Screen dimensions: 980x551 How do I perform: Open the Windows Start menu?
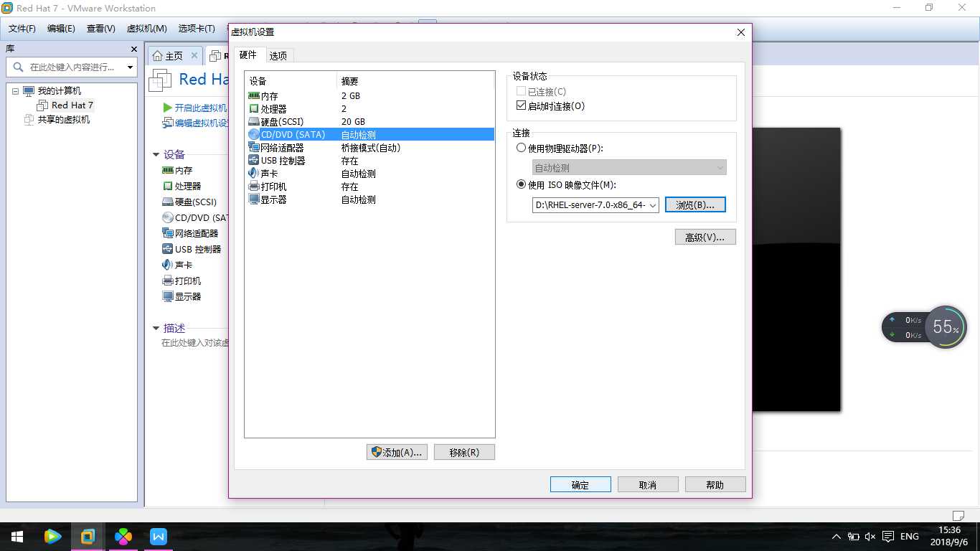(17, 536)
